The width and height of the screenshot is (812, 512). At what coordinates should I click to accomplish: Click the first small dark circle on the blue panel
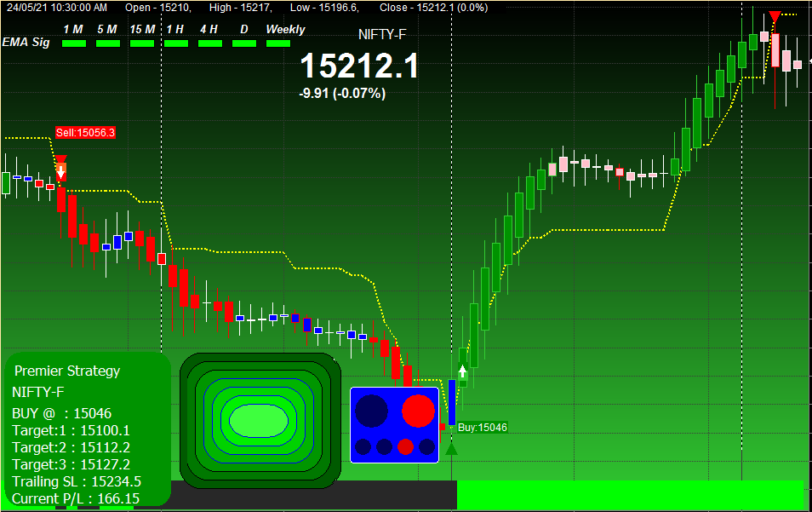pyautogui.click(x=363, y=446)
